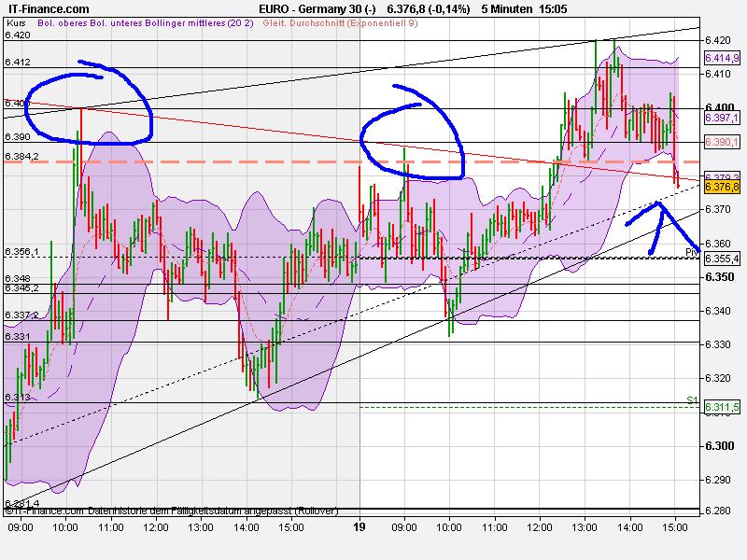Viewport: 747px width, 560px height.
Task: Select the red price tag 6.390,1
Action: [x=720, y=142]
